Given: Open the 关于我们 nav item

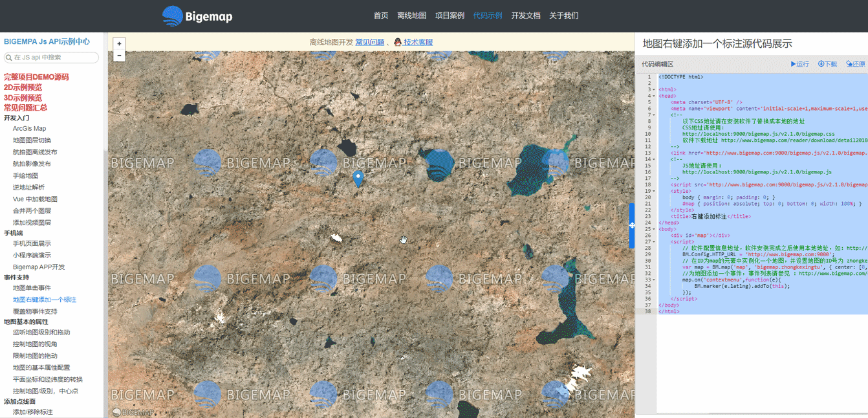Looking at the screenshot, I should click(x=564, y=16).
